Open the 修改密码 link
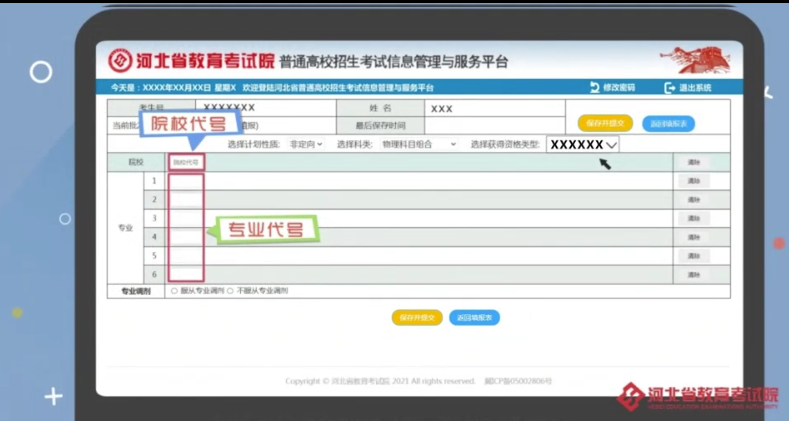 click(x=619, y=88)
